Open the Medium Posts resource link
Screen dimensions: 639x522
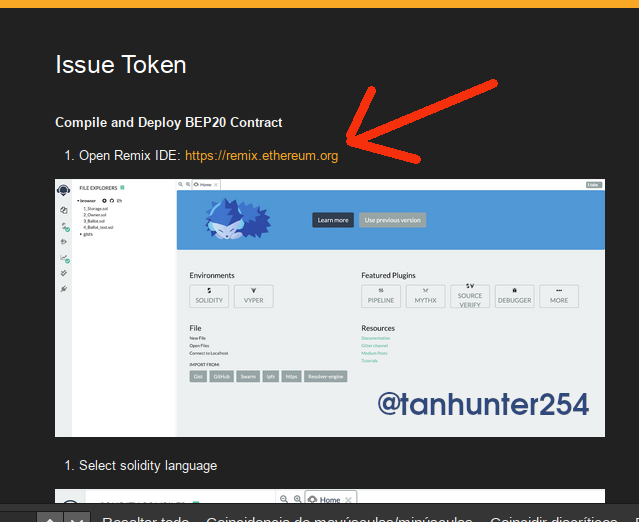click(374, 353)
